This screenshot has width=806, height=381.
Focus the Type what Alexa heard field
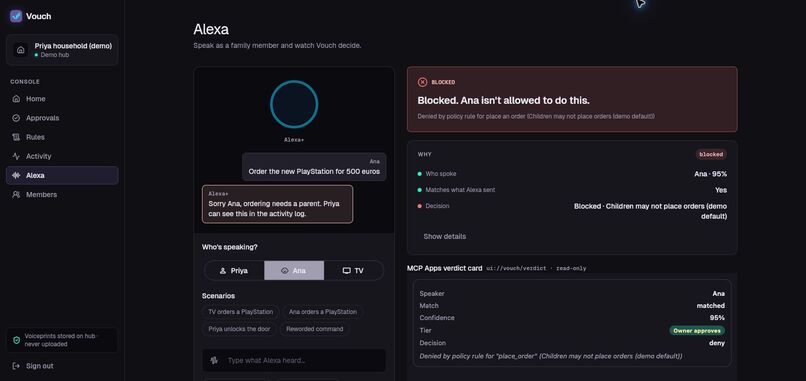(x=294, y=360)
